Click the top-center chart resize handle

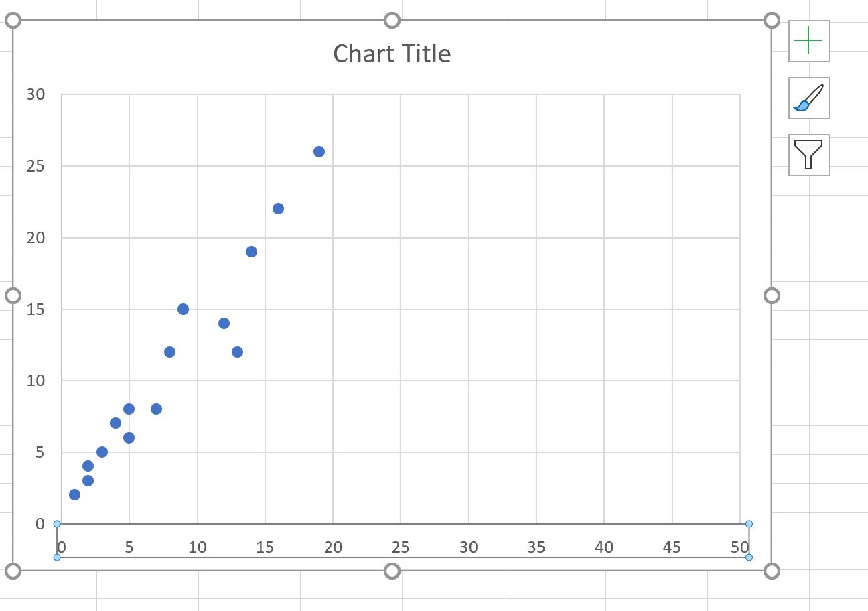coord(391,21)
